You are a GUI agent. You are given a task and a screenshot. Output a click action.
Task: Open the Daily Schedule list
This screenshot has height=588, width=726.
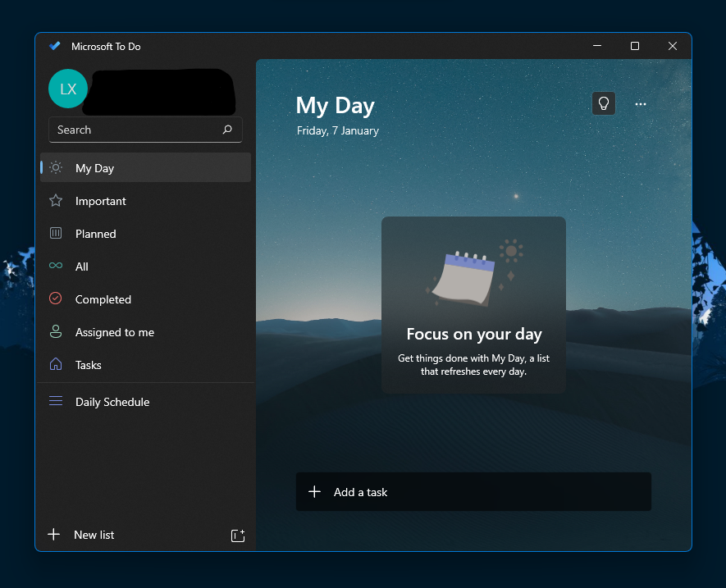click(x=145, y=402)
